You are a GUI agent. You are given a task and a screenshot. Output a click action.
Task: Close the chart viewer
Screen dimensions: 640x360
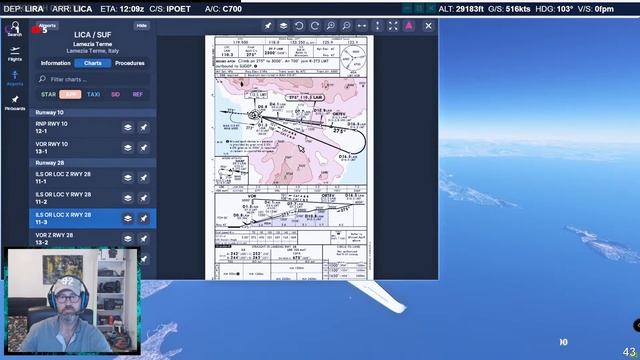click(428, 26)
